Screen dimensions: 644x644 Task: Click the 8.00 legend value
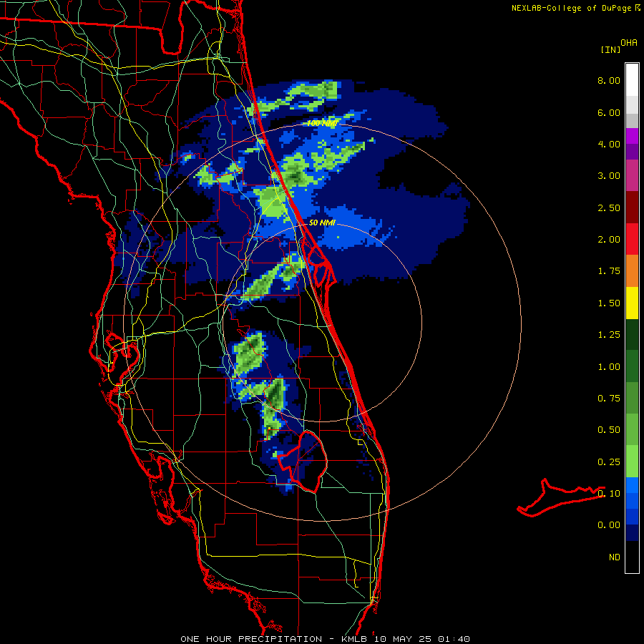[x=609, y=80]
